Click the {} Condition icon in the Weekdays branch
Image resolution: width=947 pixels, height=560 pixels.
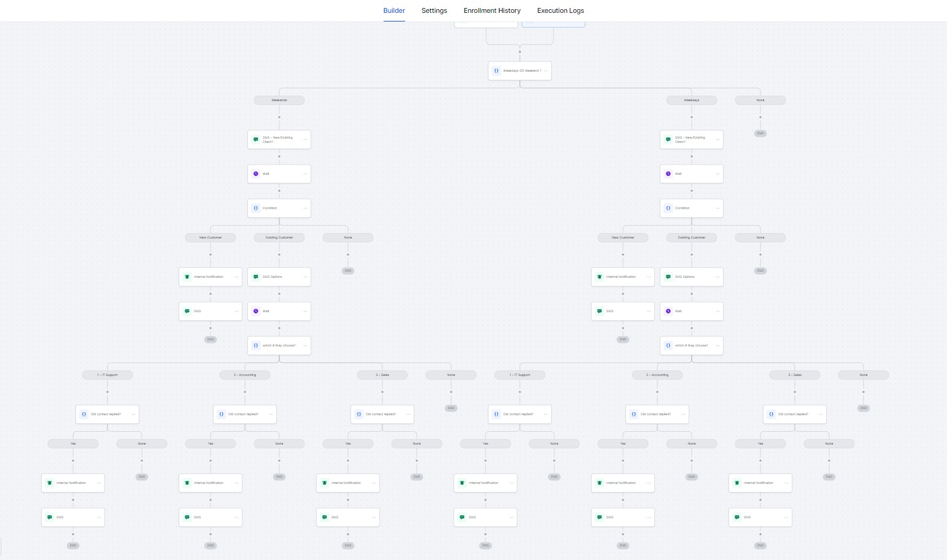[668, 208]
